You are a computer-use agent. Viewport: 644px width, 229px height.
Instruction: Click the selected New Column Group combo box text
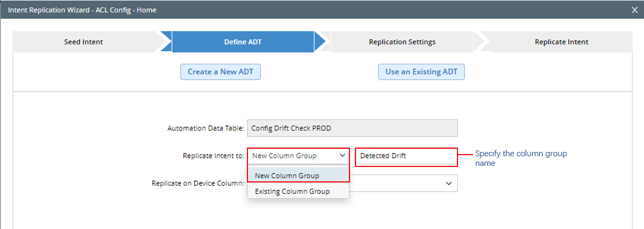tap(284, 156)
